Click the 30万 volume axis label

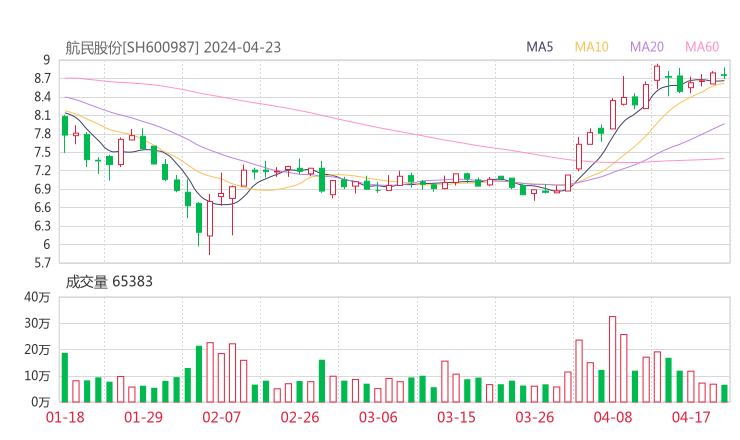click(37, 323)
